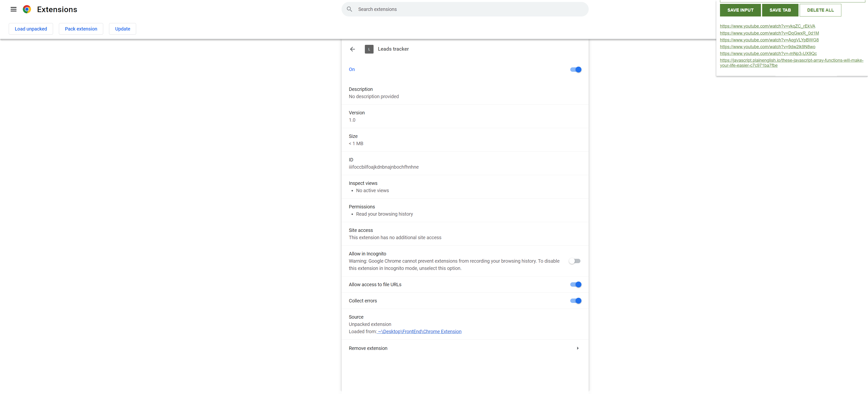Disable Allow access to file URLs
This screenshot has width=868, height=394.
pos(576,284)
